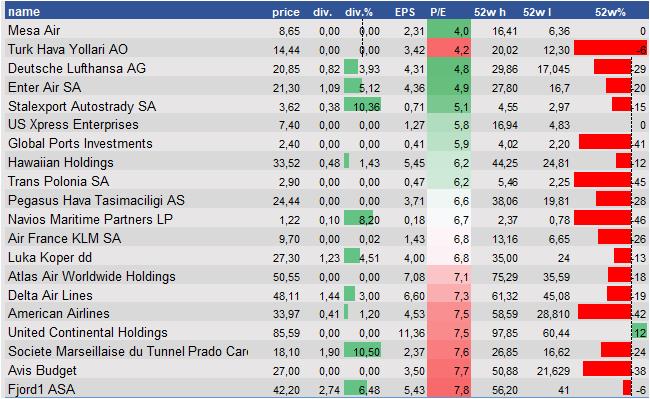Image resolution: width=650 pixels, height=399 pixels.
Task: Click Avis Budget company name
Action: [x=42, y=370]
